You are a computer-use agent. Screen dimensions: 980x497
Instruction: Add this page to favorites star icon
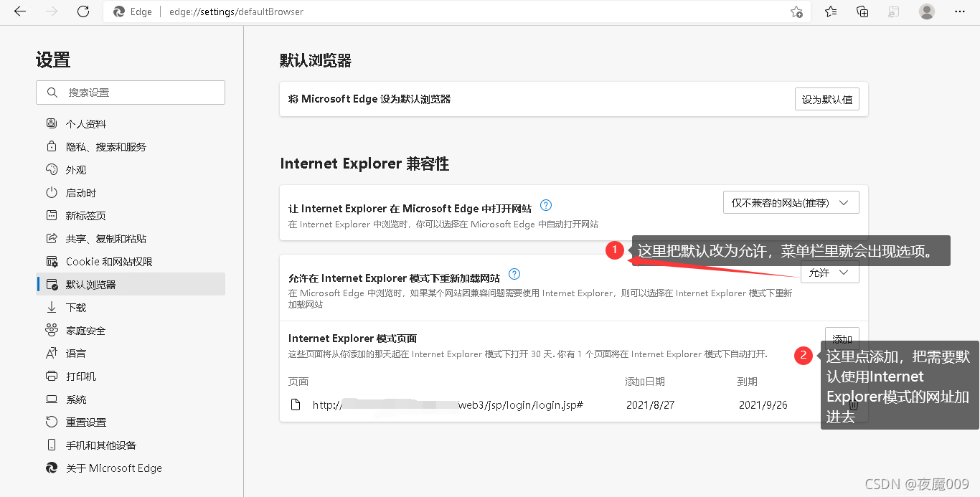tap(796, 11)
